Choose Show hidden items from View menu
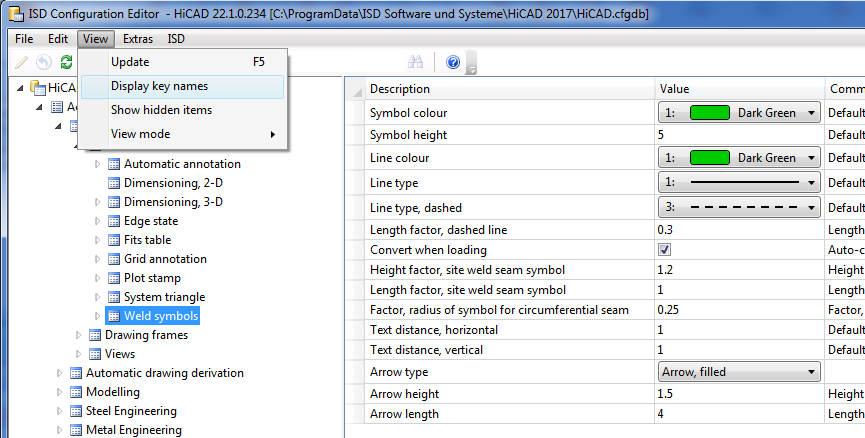Image resolution: width=865 pixels, height=438 pixels. [x=161, y=110]
